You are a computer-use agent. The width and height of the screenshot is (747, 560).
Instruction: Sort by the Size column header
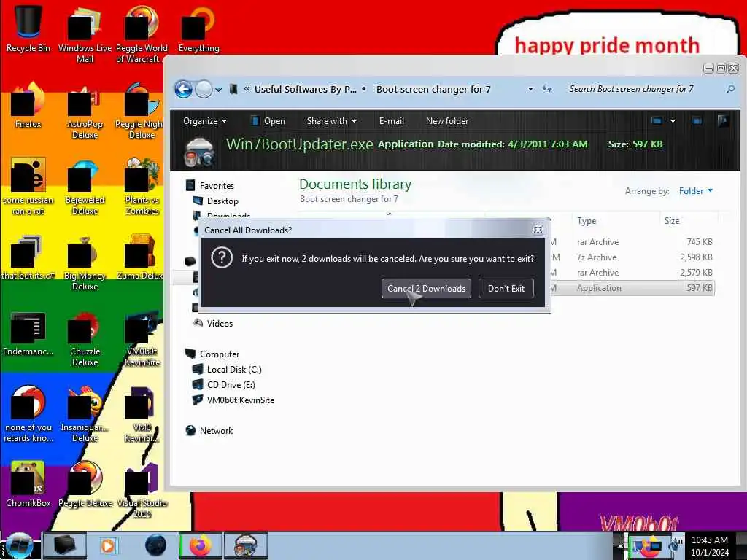(x=672, y=221)
